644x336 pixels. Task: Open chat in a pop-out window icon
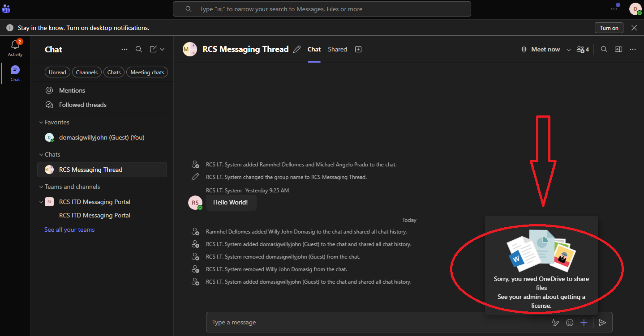click(x=618, y=49)
